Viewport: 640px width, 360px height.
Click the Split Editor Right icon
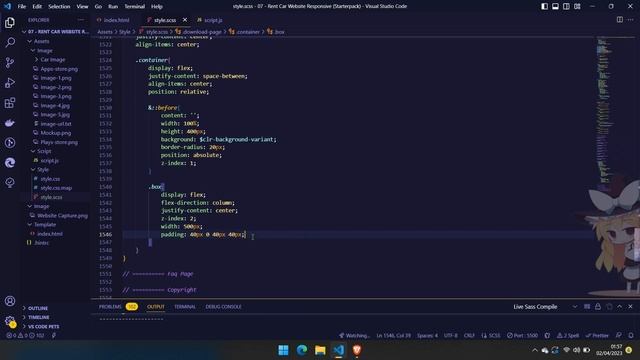click(620, 20)
